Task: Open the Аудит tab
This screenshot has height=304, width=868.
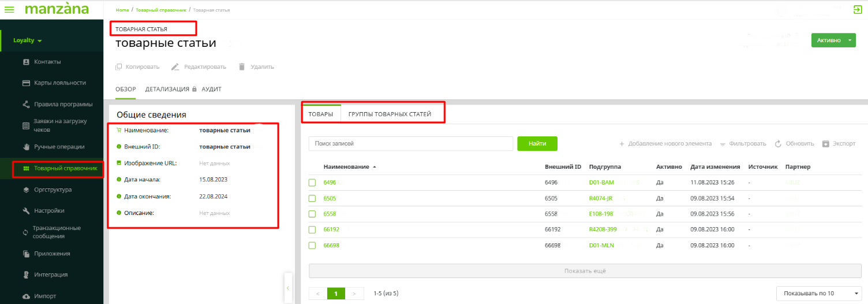Action: click(x=211, y=89)
